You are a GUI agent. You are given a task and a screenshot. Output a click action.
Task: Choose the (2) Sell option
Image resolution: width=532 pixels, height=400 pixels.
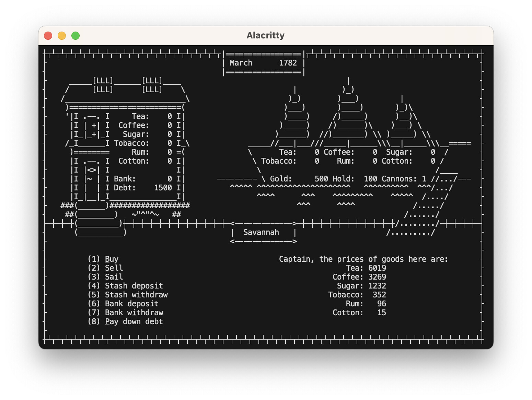[105, 268]
